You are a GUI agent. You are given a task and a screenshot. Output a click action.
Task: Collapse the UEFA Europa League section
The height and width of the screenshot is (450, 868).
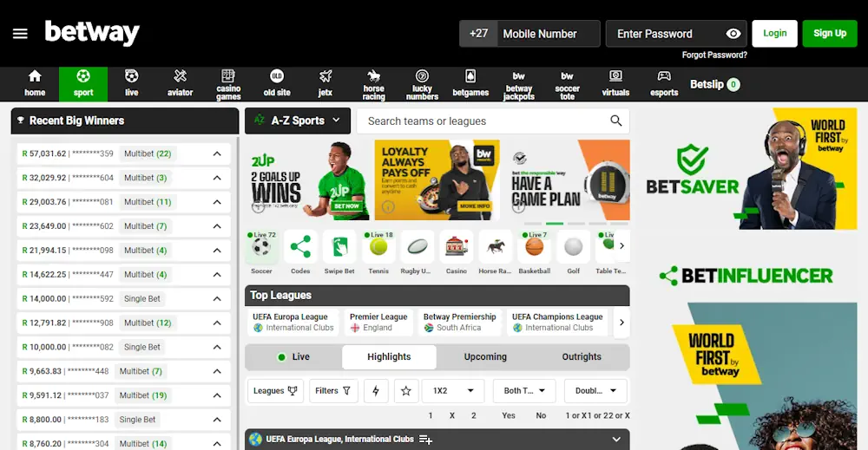[616, 440]
